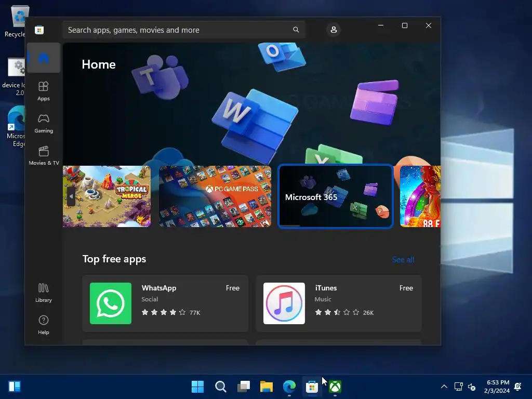Click the search magnifier icon
The width and height of the screenshot is (532, 399).
click(x=296, y=30)
